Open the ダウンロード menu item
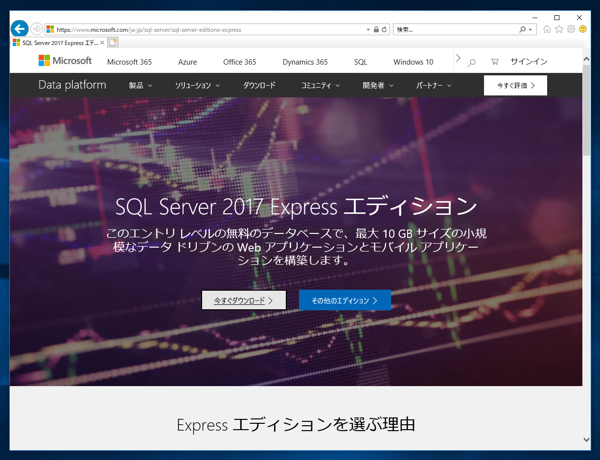The image size is (600, 460). pyautogui.click(x=259, y=85)
